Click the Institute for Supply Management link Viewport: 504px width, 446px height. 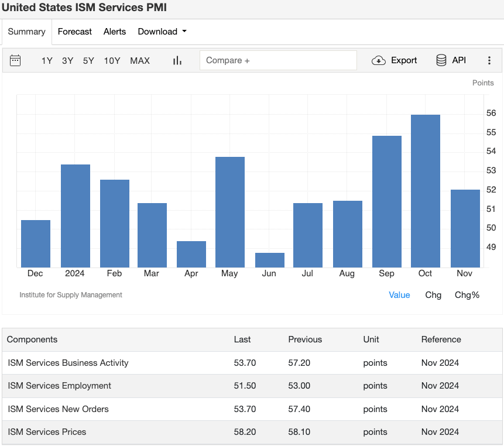[x=70, y=295]
